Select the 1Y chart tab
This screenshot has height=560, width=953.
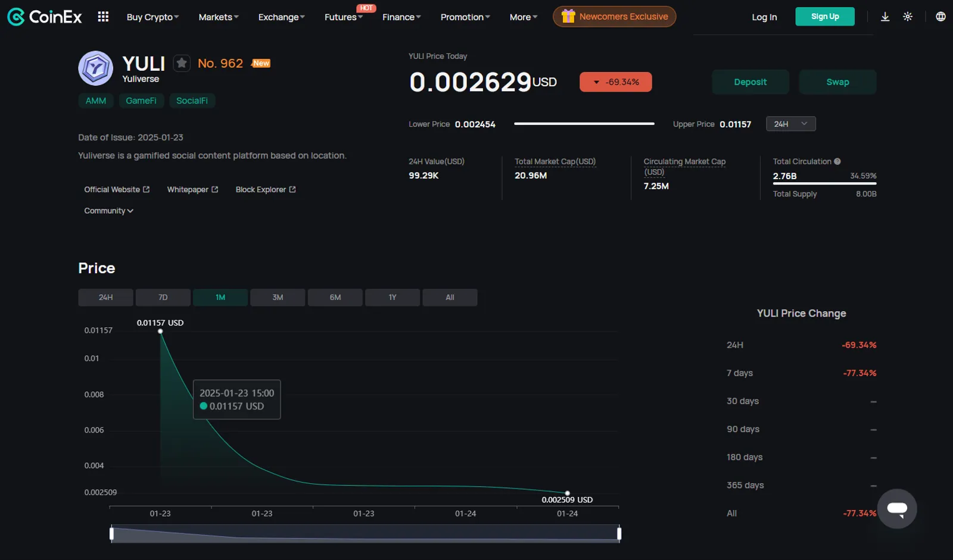(393, 298)
